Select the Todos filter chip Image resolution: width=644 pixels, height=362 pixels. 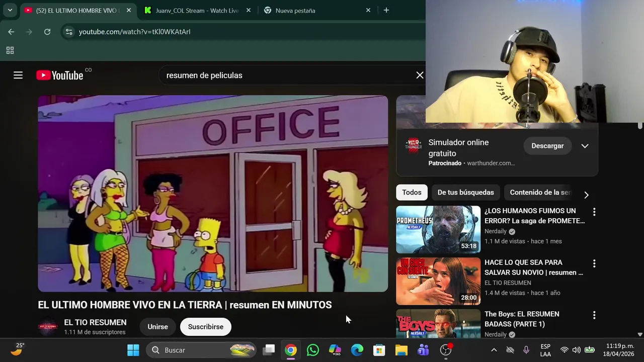coord(412,193)
